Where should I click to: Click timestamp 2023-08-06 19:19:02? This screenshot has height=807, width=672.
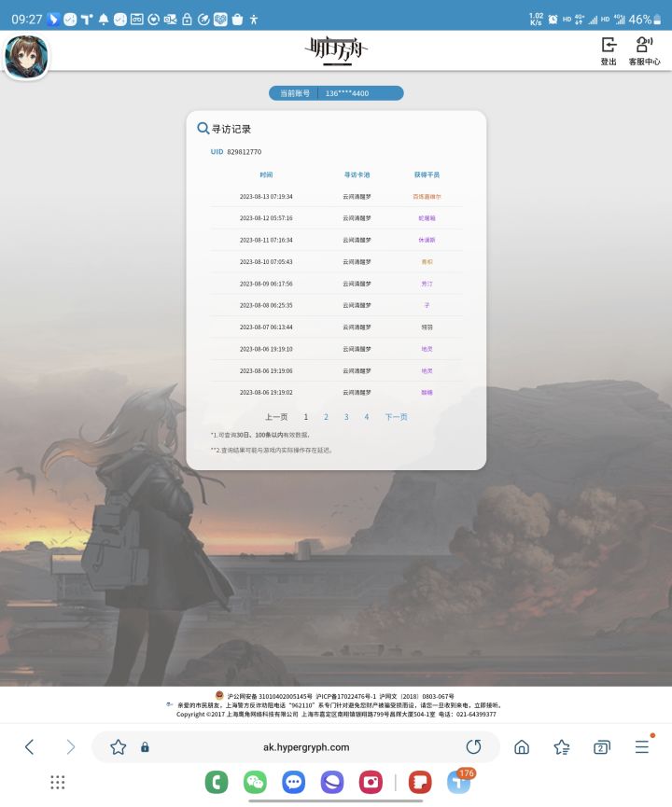point(266,392)
